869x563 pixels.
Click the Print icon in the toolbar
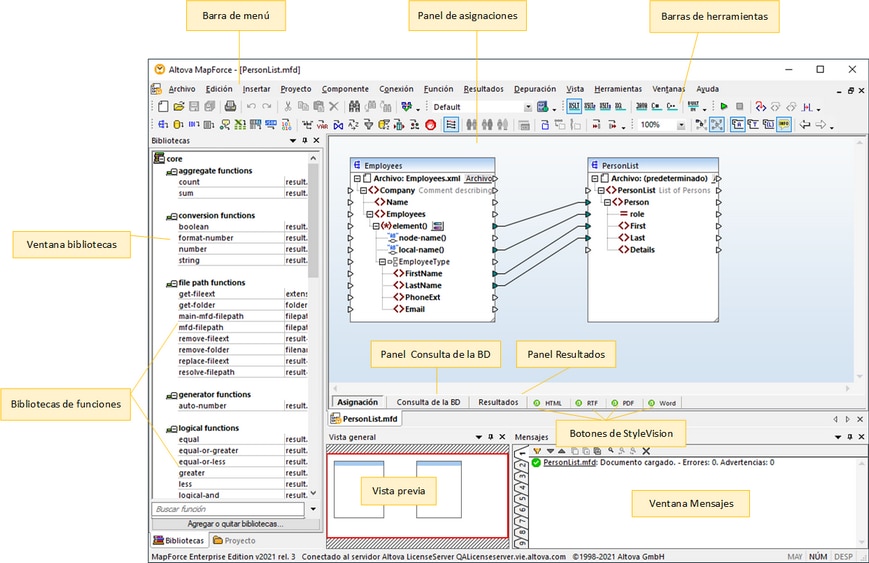point(229,106)
